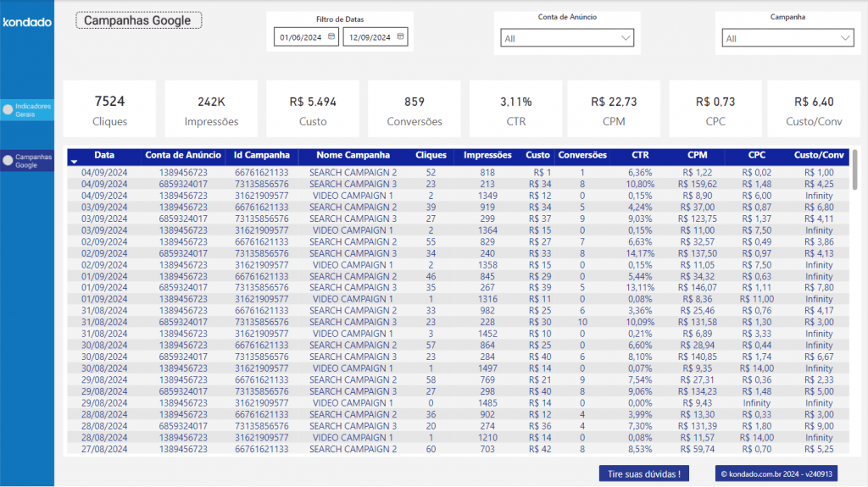
Task: Open the start date calendar picker icon
Action: click(331, 36)
